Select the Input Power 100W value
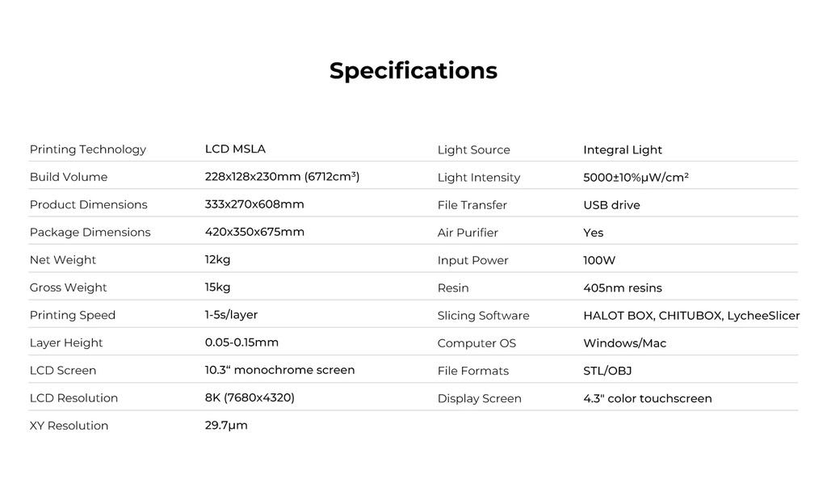827x504 pixels. [x=599, y=260]
